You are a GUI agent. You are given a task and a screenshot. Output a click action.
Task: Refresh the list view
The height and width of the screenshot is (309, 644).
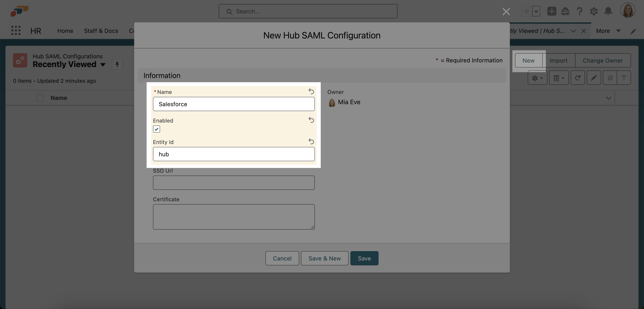pos(578,78)
